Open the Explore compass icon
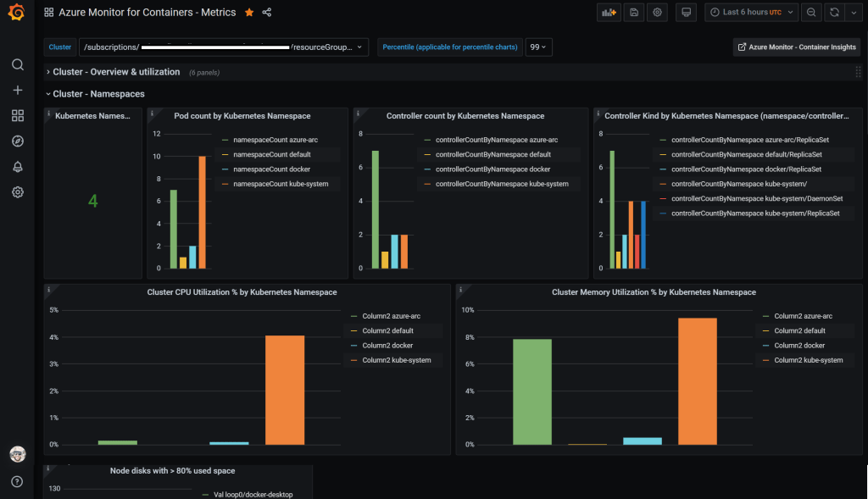 (17, 141)
